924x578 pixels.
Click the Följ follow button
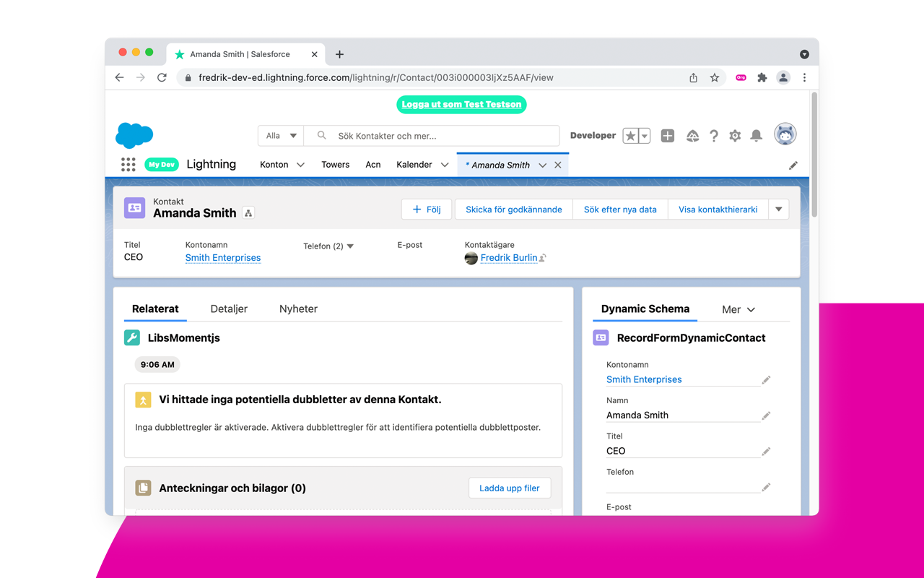pos(427,210)
